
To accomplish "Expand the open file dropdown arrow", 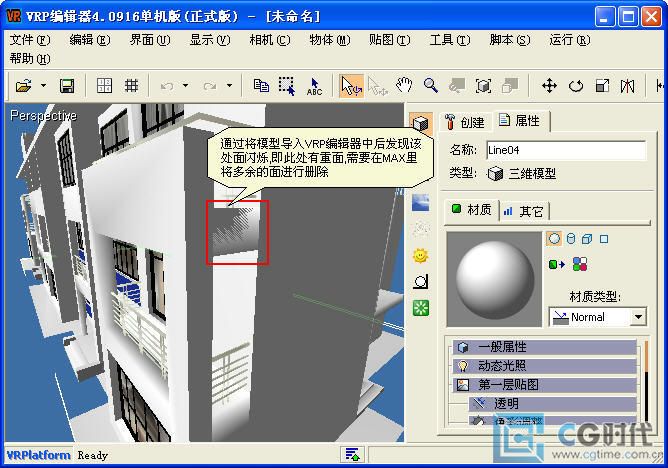I will click(x=43, y=85).
